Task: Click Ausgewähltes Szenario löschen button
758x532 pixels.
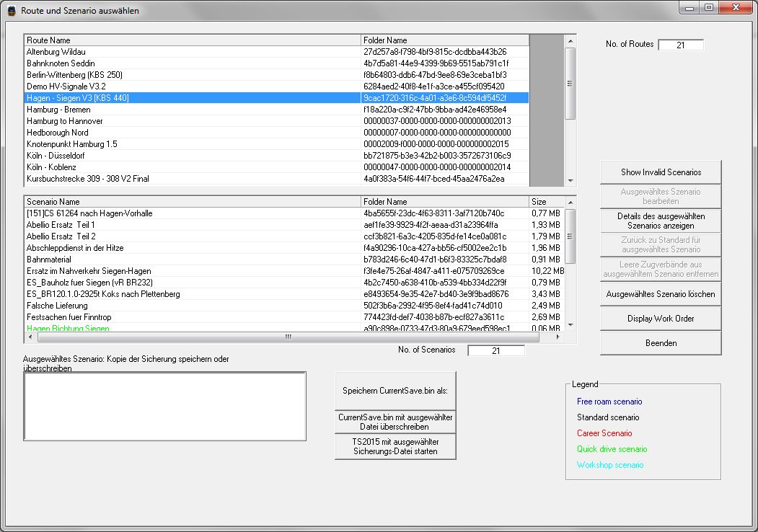Action: pos(661,294)
